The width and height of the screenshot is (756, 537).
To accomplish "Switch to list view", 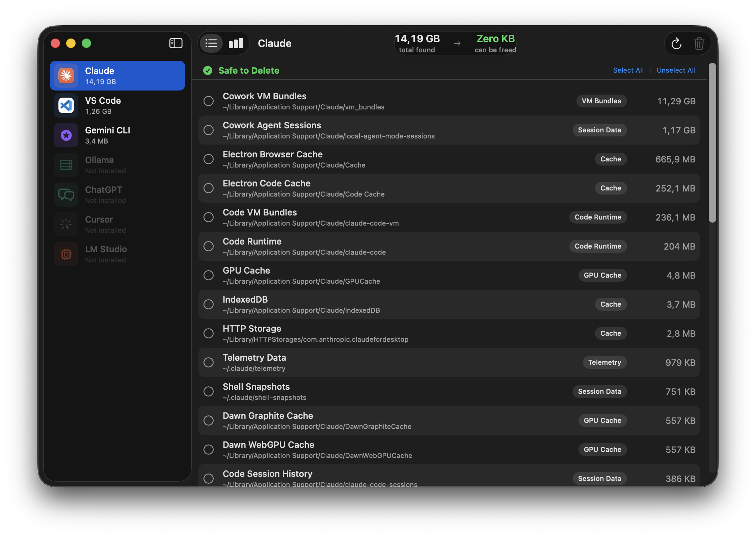I will [x=211, y=43].
